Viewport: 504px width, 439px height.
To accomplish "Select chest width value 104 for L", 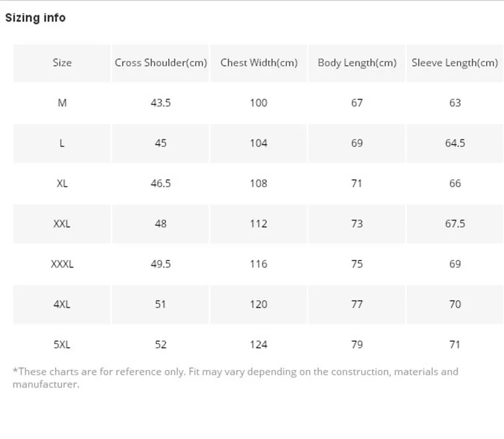I will [x=259, y=143].
